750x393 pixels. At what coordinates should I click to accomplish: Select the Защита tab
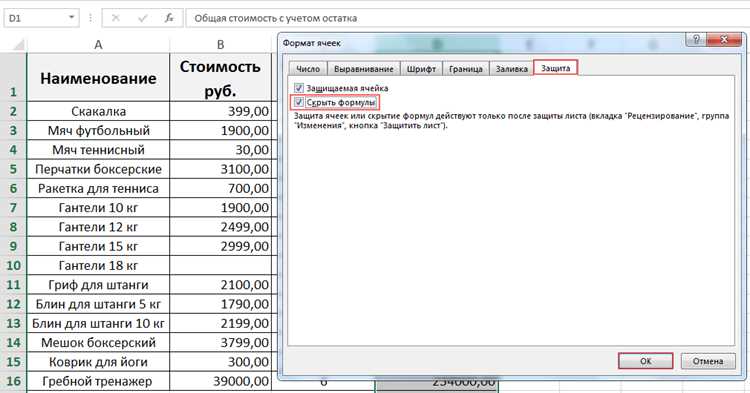tap(555, 68)
